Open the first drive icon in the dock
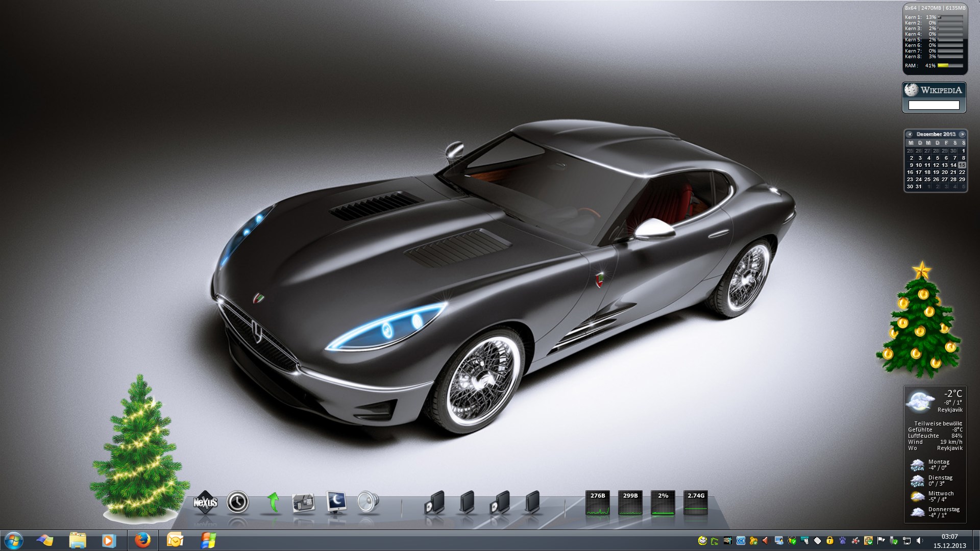The height and width of the screenshot is (551, 980). click(434, 502)
